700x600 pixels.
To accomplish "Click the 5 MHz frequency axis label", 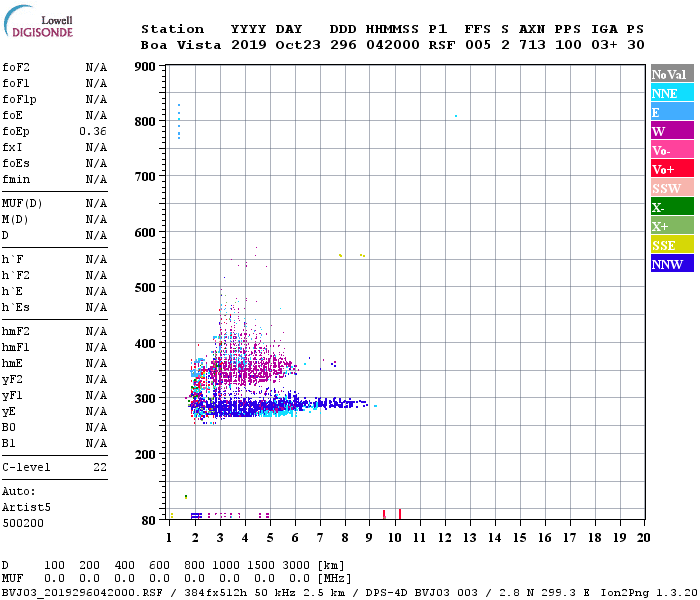I will pyautogui.click(x=270, y=538).
